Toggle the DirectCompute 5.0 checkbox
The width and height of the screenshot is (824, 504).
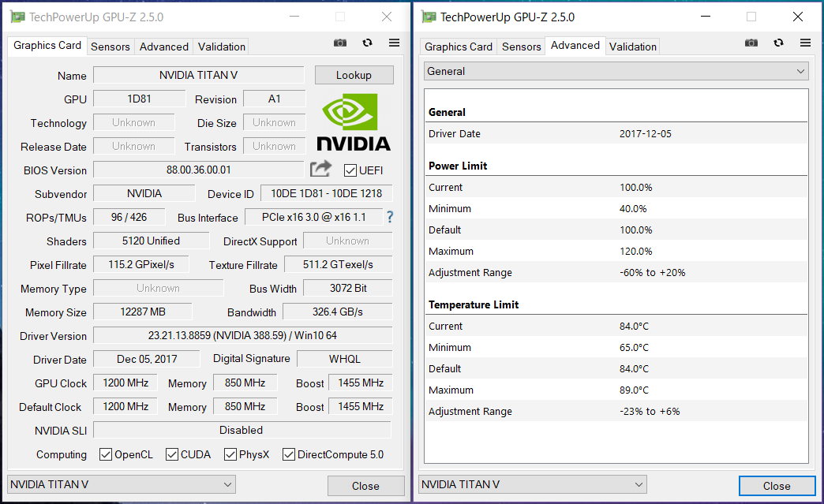[x=289, y=454]
